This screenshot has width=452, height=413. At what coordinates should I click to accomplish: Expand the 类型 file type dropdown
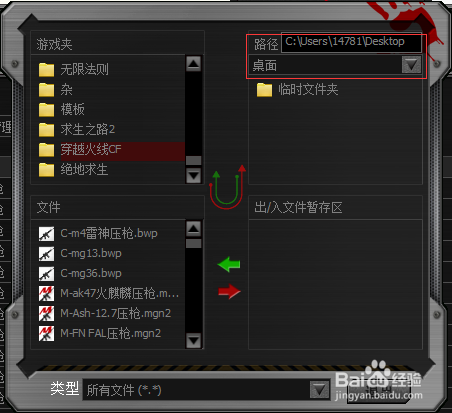[x=319, y=390]
